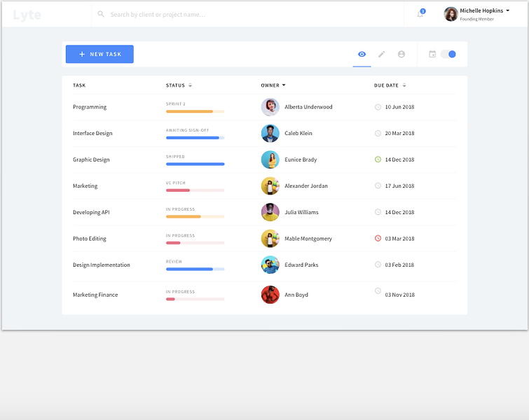The width and height of the screenshot is (529, 420).
Task: Click the Task column header
Action: (x=79, y=85)
